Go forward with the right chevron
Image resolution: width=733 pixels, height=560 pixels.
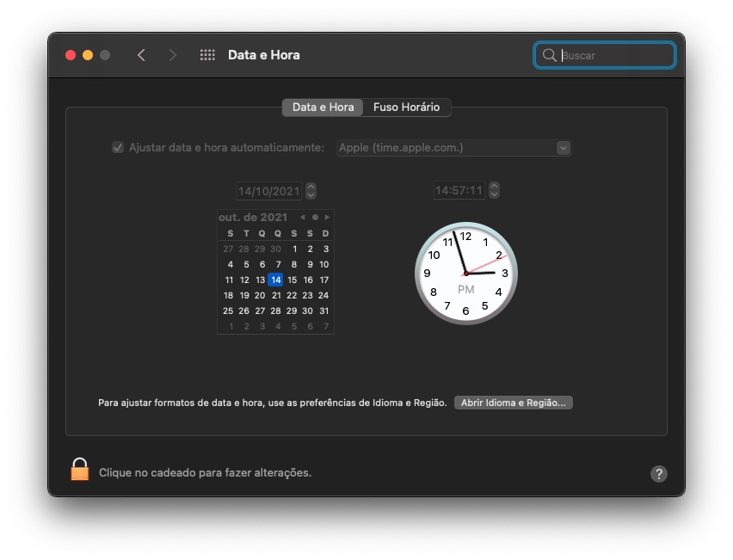coord(173,55)
